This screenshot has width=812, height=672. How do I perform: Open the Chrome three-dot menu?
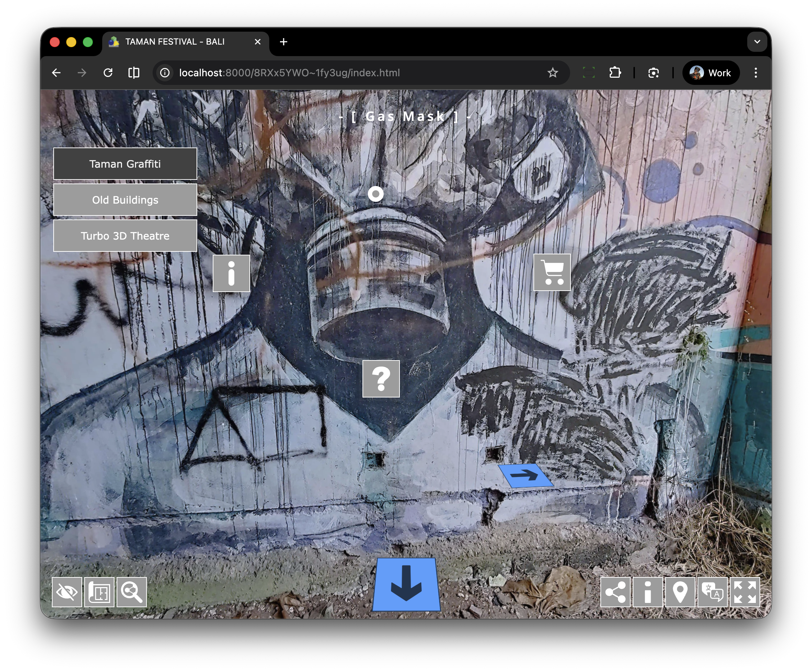(x=755, y=73)
